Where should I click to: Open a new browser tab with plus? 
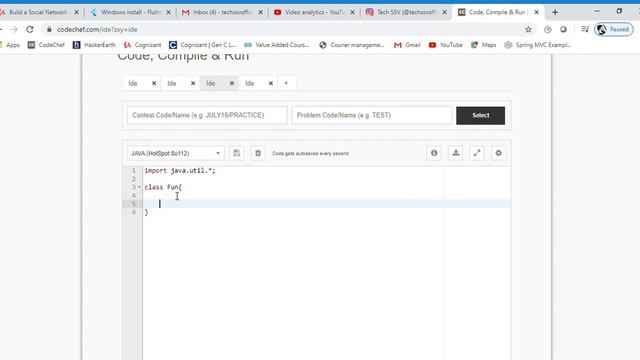[555, 12]
